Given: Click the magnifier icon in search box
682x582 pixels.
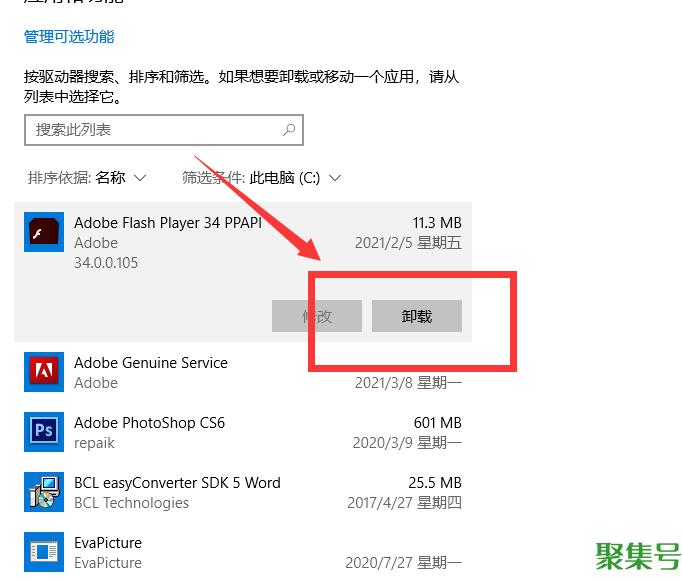Looking at the screenshot, I should (289, 129).
